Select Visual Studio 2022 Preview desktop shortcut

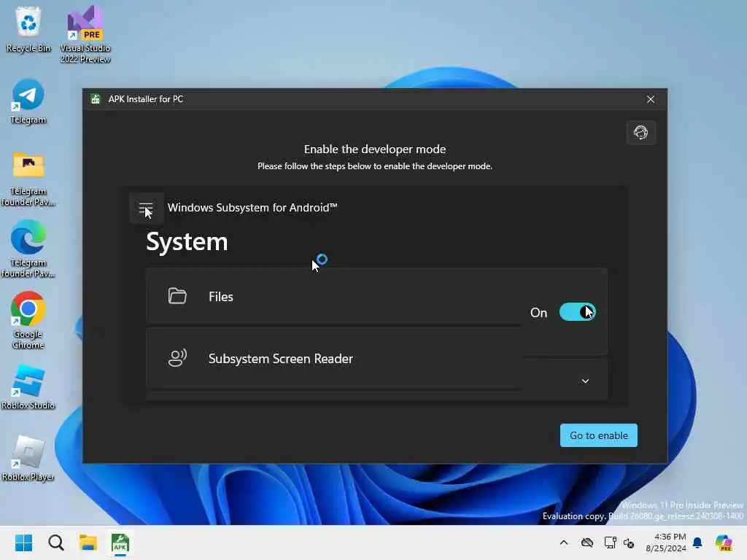(x=85, y=34)
